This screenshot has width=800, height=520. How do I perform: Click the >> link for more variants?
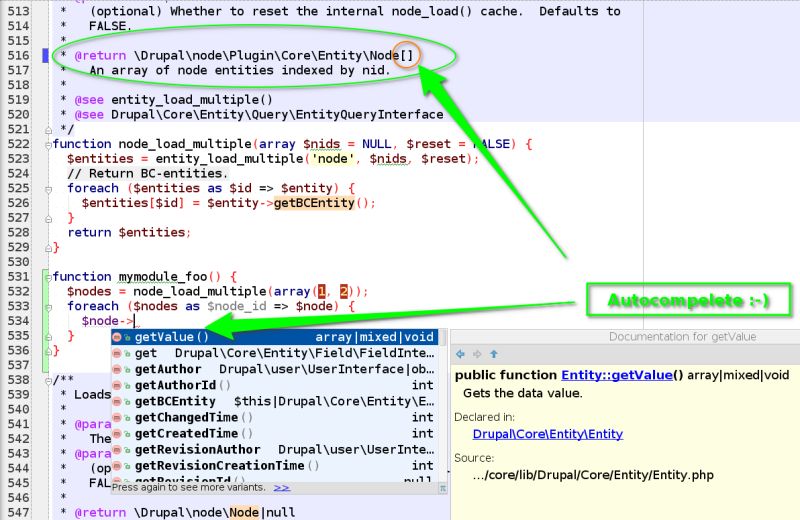[x=282, y=488]
